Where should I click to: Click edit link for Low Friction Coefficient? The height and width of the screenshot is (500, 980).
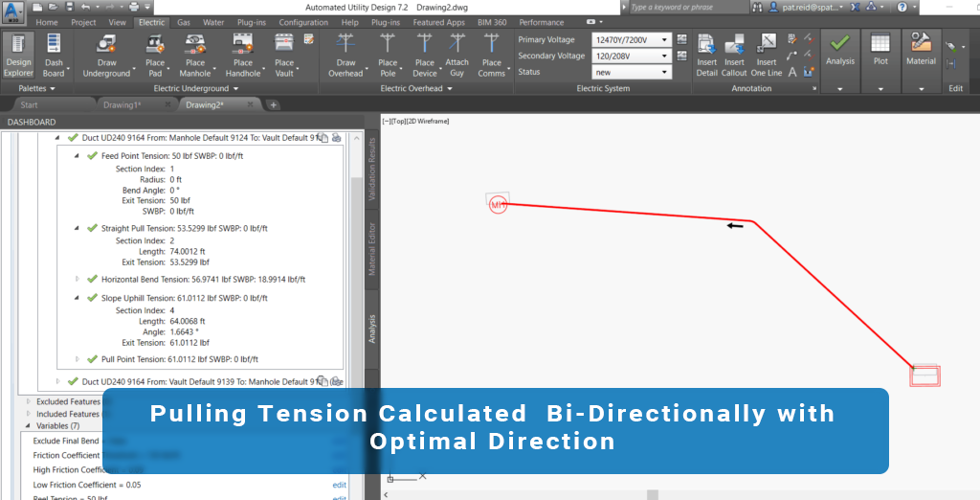339,485
